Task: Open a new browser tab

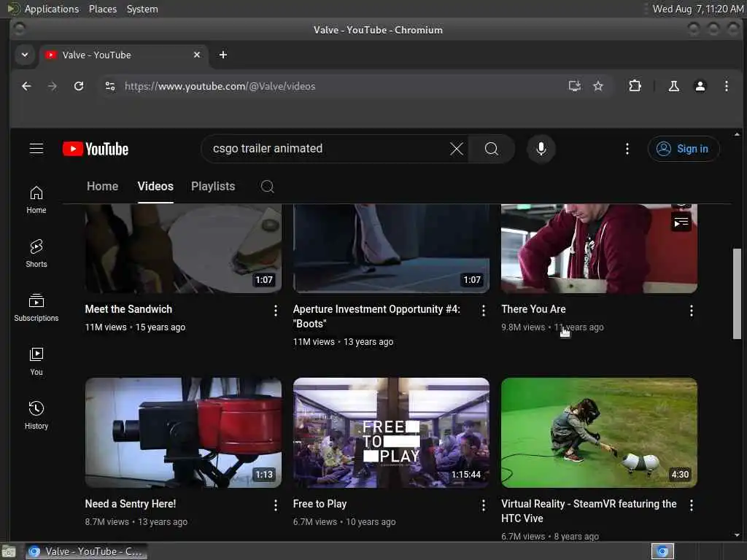Action: [x=223, y=55]
